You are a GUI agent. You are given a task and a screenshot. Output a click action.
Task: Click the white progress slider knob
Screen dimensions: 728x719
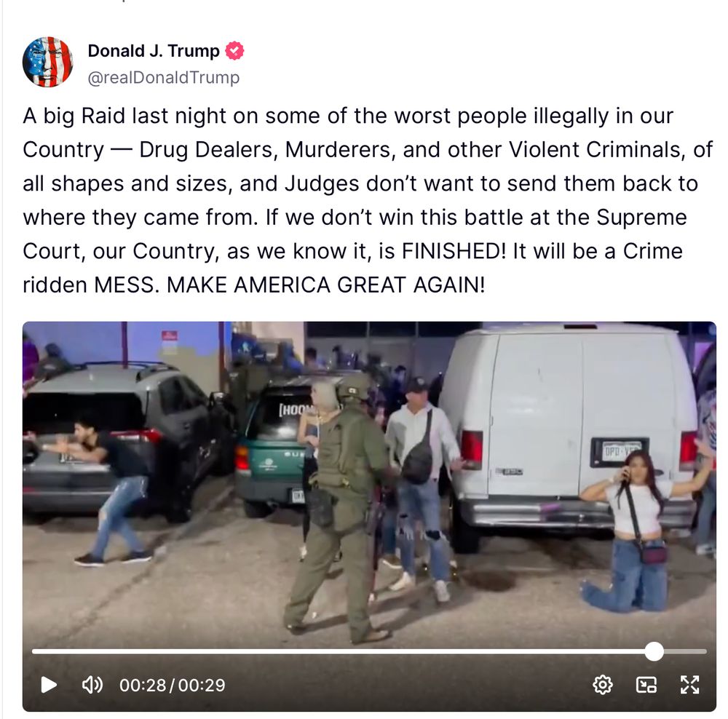654,652
